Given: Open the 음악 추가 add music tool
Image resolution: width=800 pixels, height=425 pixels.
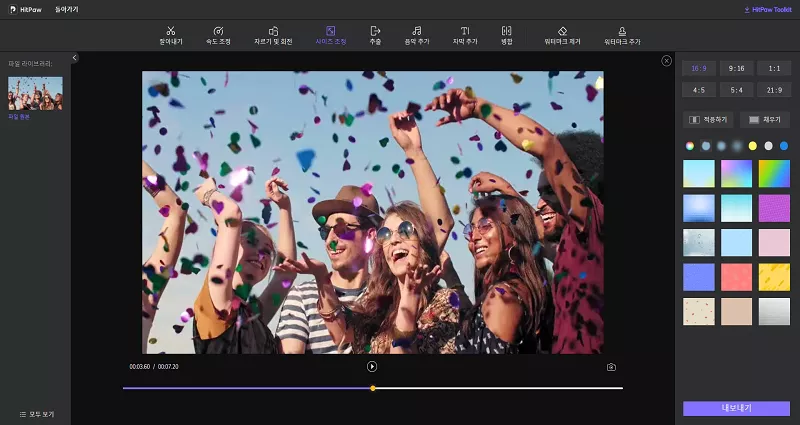Looking at the screenshot, I should (x=416, y=35).
